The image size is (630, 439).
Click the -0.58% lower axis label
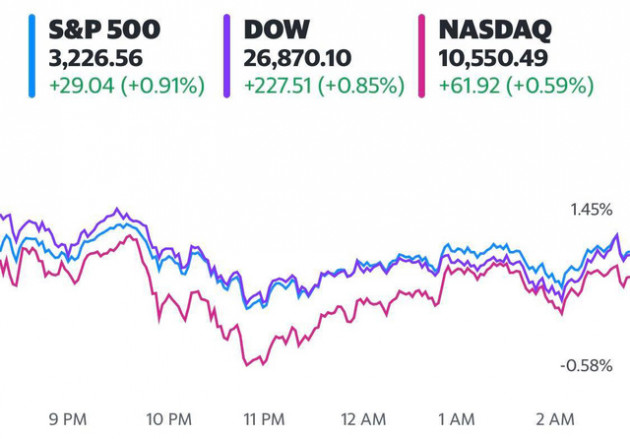pyautogui.click(x=587, y=366)
